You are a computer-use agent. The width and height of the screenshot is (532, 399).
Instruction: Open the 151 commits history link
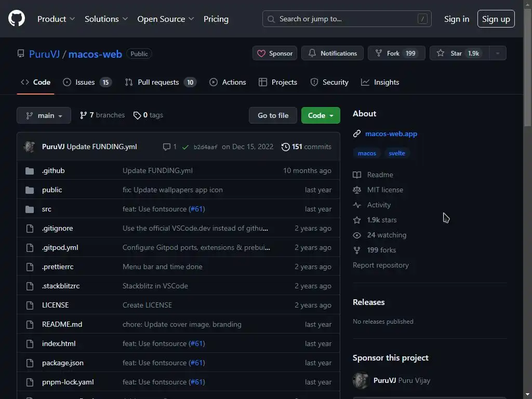click(307, 147)
